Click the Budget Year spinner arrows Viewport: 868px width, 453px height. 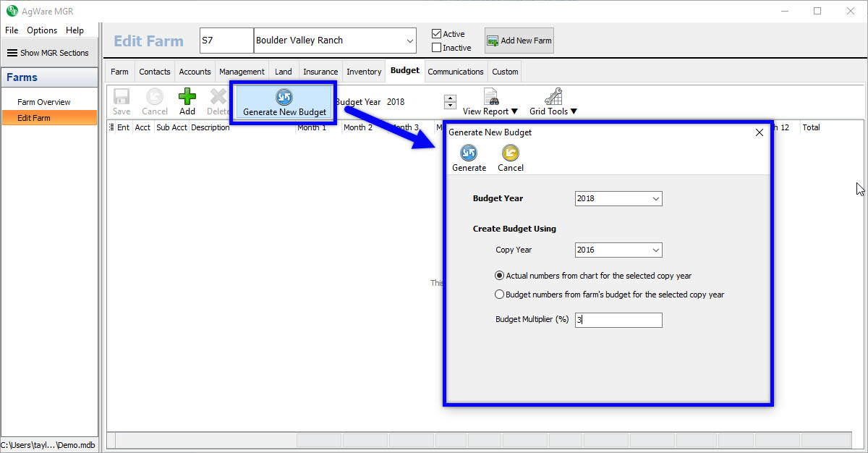pyautogui.click(x=450, y=102)
